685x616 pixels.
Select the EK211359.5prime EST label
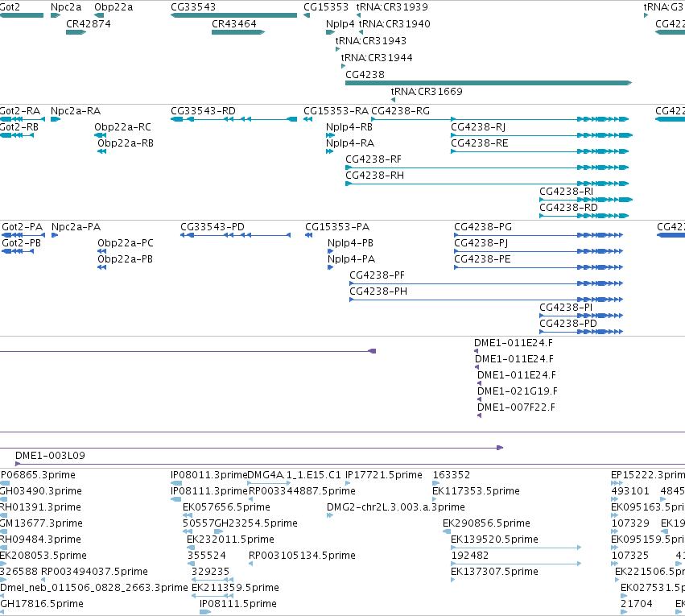[x=236, y=589]
